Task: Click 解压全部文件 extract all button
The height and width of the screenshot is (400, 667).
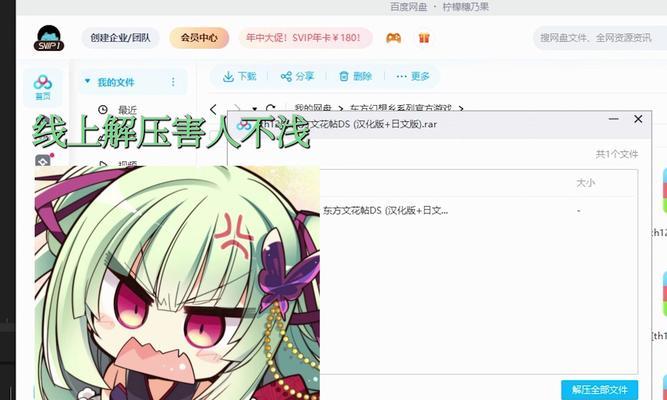Action: 599,390
